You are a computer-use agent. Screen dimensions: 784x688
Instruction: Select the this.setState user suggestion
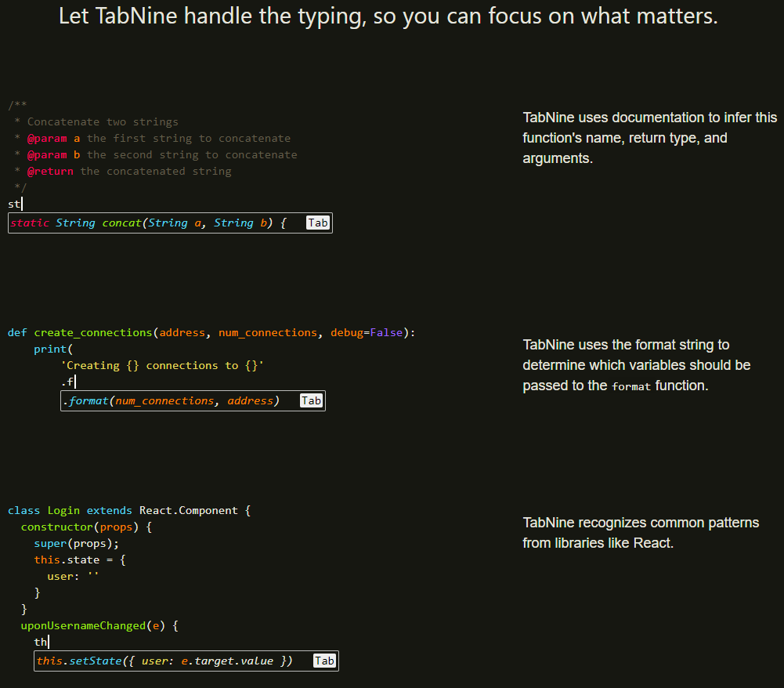pos(164,661)
